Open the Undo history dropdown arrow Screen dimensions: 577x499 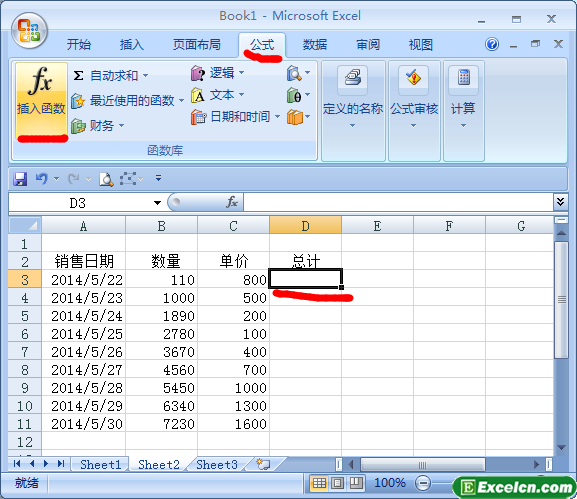pos(56,179)
